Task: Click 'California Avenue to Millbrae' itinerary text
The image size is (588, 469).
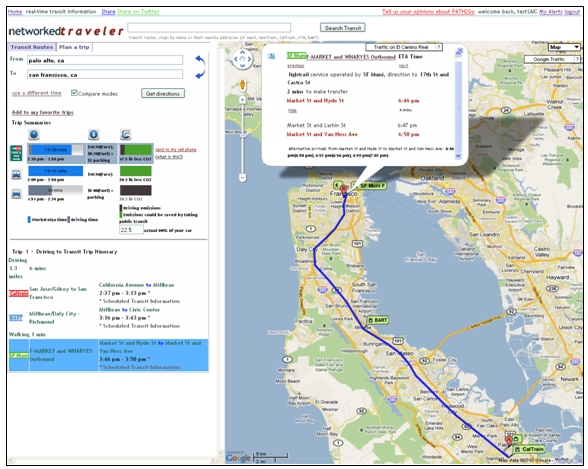Action: pos(136,285)
